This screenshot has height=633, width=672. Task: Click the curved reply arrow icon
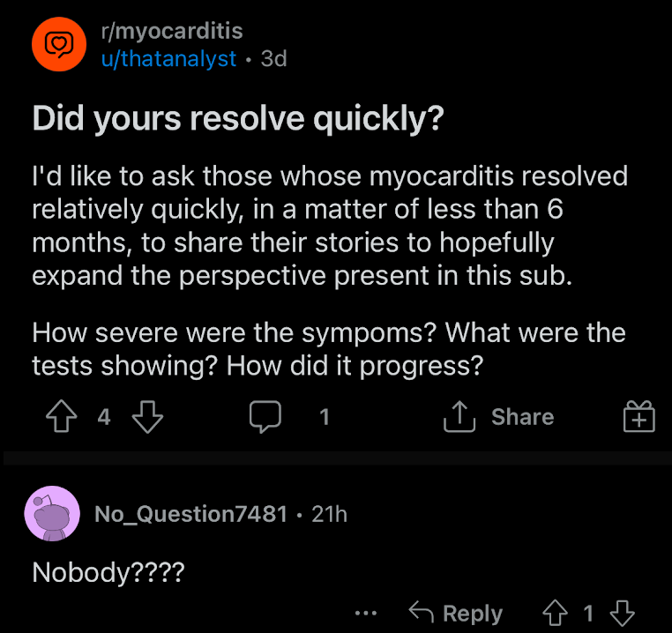[x=421, y=612]
